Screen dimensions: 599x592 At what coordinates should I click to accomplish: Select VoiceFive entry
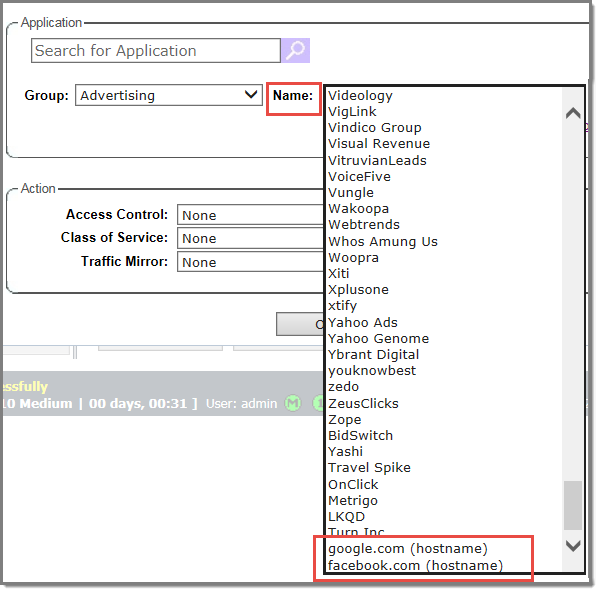pyautogui.click(x=359, y=176)
